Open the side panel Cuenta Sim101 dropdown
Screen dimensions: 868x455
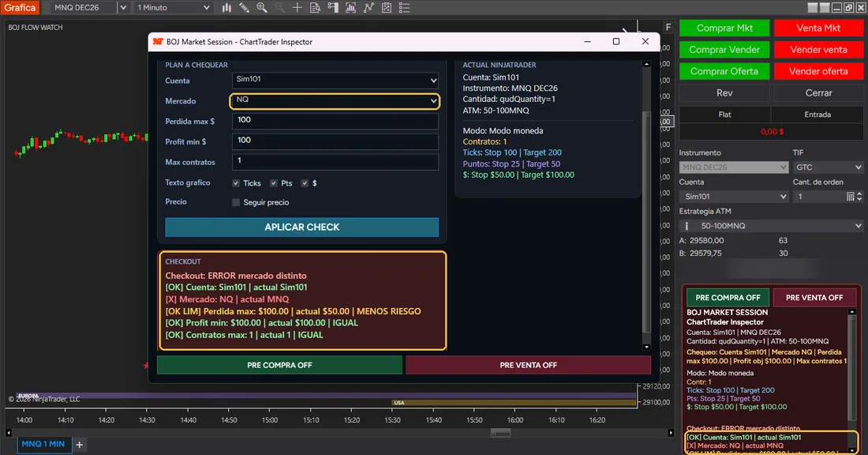pyautogui.click(x=734, y=196)
